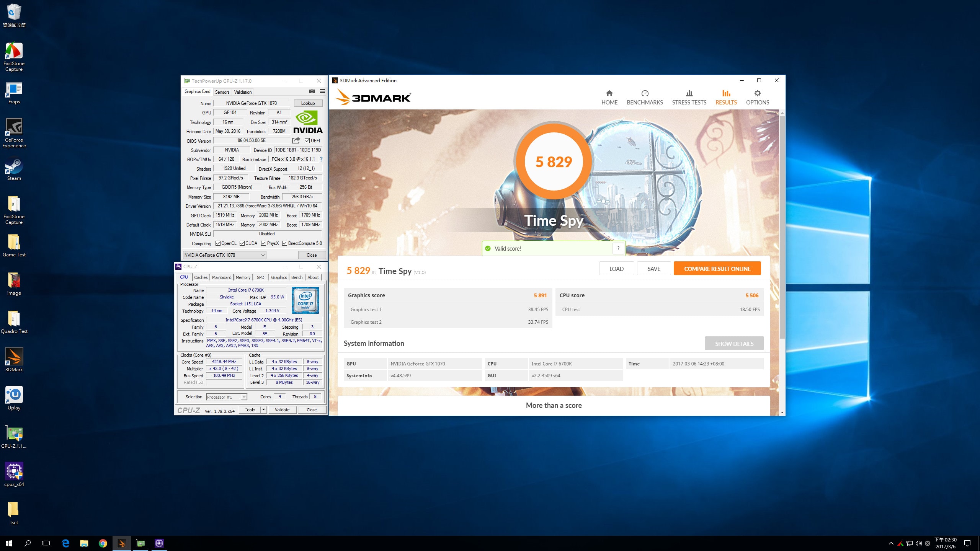The image size is (980, 551).
Task: Open the Memory tab in CPU-Z
Action: click(243, 277)
